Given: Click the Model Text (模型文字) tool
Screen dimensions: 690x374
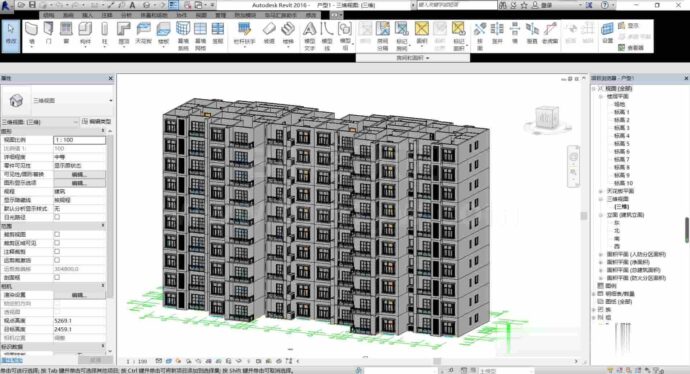Looking at the screenshot, I should 309,36.
